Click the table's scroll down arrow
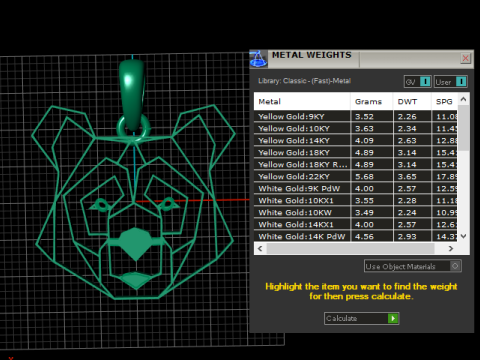Viewport: 480px width, 360px height. (x=463, y=236)
